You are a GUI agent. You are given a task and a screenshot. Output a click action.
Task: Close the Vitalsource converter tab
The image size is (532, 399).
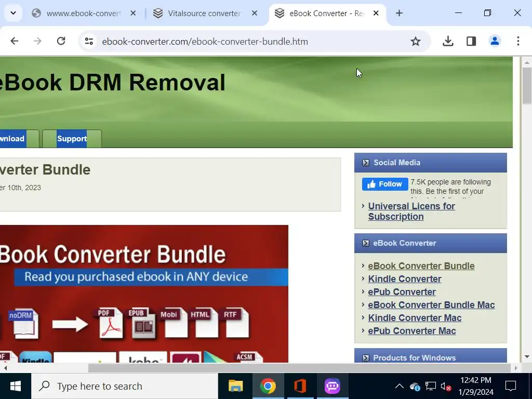point(255,13)
